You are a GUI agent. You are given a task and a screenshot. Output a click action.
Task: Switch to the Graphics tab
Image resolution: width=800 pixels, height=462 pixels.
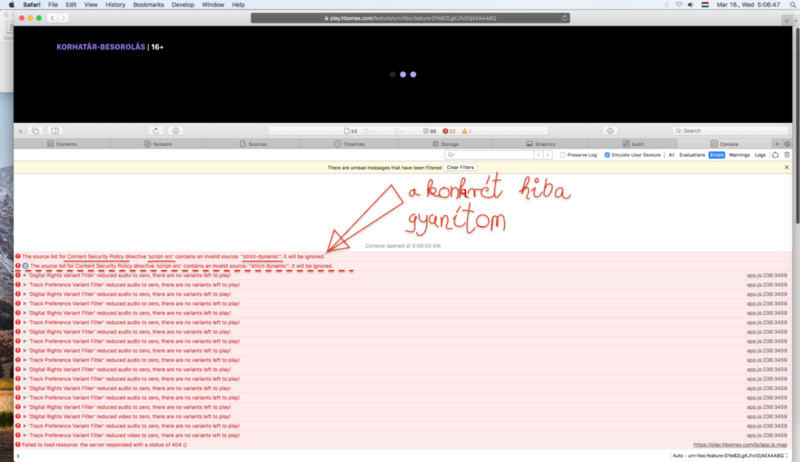click(540, 144)
